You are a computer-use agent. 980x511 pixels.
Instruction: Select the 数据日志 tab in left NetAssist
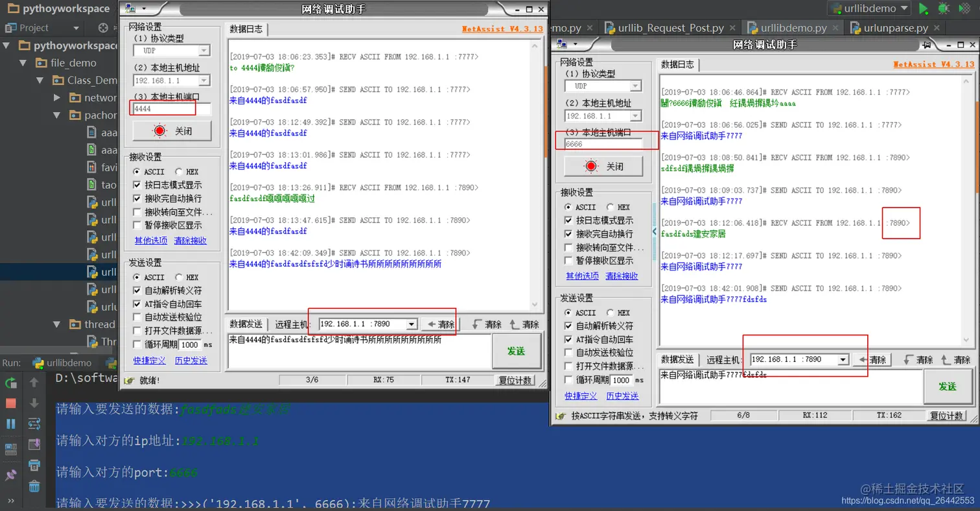tap(246, 29)
